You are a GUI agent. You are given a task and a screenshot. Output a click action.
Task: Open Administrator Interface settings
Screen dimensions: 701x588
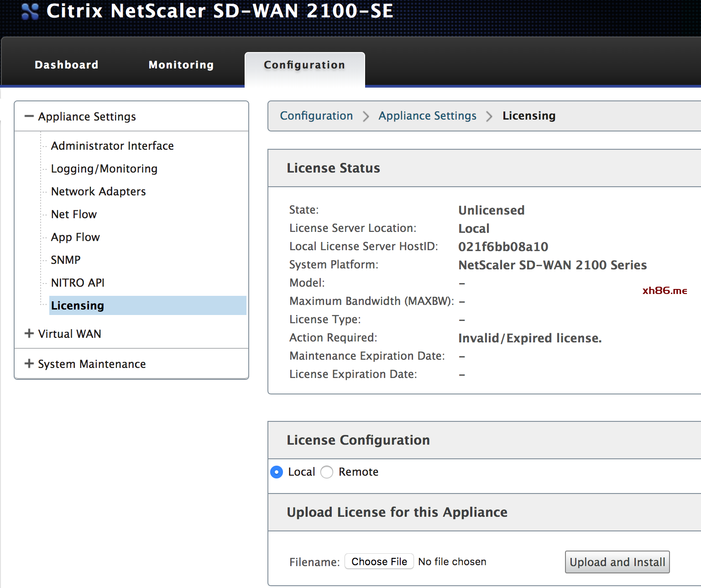pos(112,146)
